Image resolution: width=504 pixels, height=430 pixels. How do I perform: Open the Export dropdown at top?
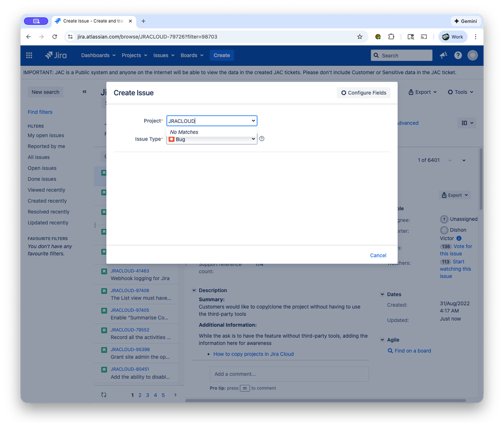pos(423,92)
